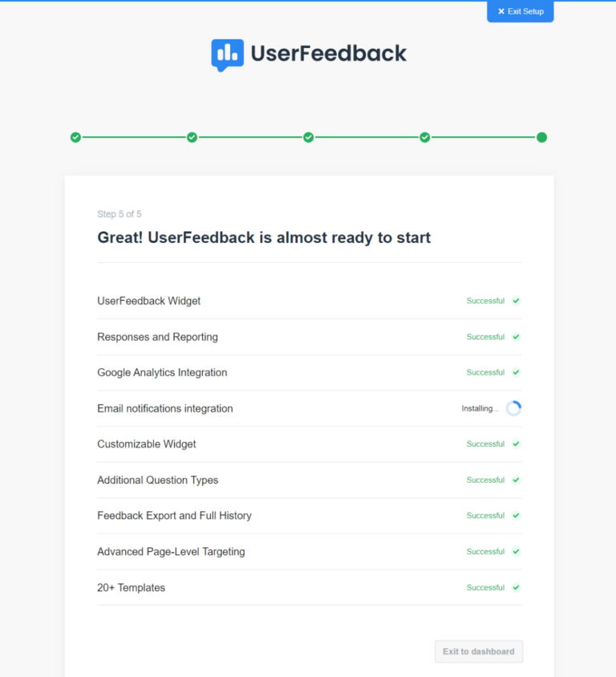Click the success icon for Feedback Export and Full History

[516, 515]
